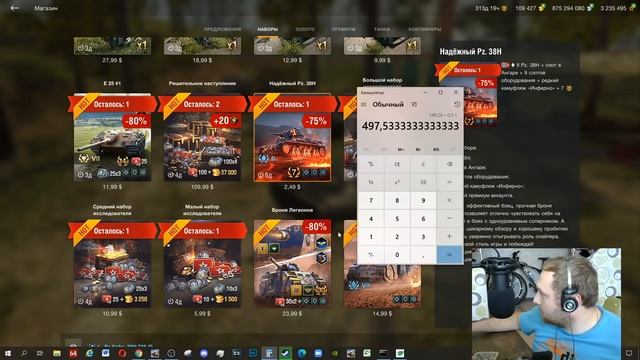
Task: Click the backspace key in the calculator
Action: pyautogui.click(x=449, y=164)
